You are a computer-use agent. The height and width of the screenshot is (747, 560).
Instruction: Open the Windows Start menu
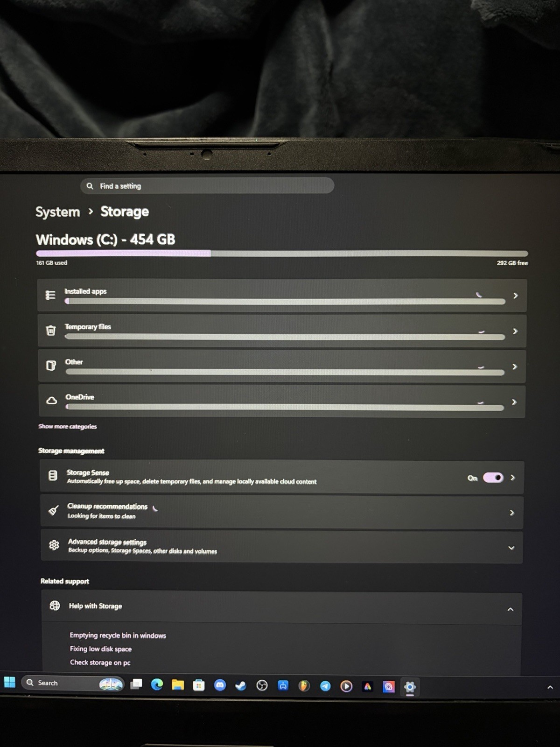pos(10,682)
